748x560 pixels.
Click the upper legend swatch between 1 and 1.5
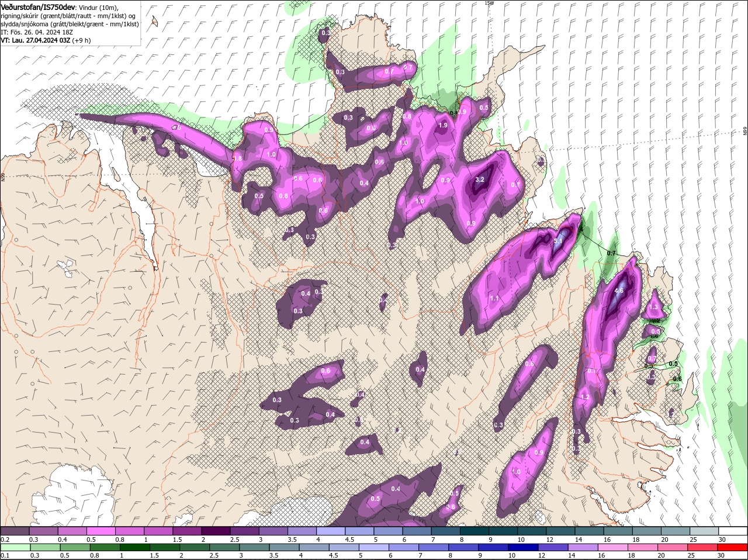pos(158,531)
